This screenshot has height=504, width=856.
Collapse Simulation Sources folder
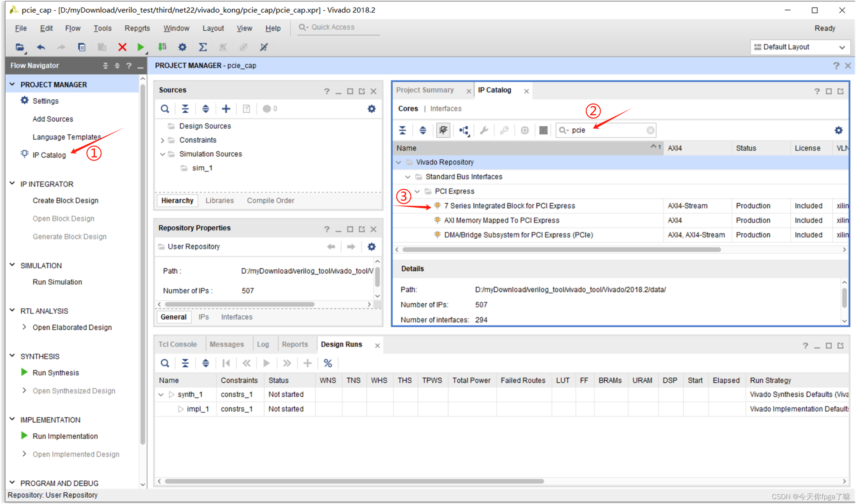162,154
